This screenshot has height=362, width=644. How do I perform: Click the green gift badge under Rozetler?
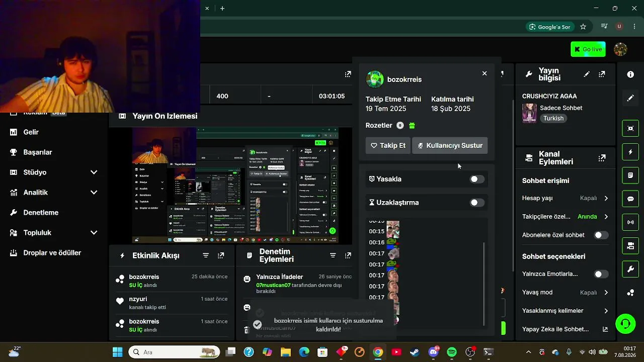point(412,126)
